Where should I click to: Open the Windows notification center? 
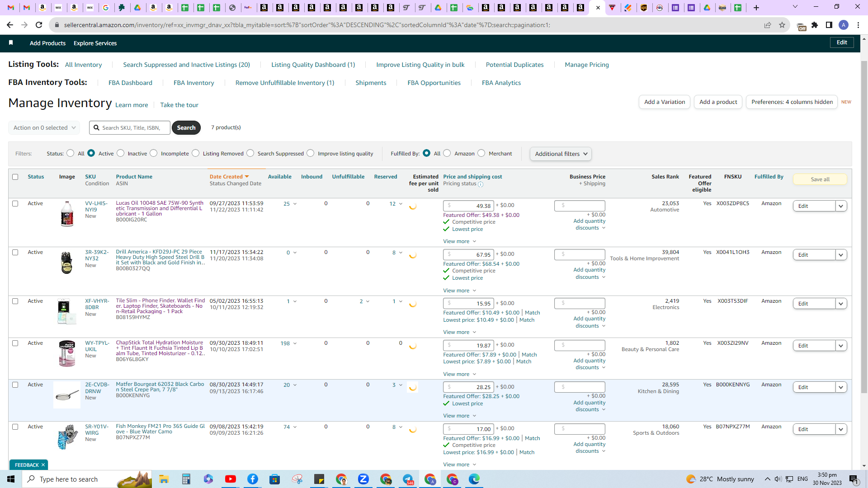(x=854, y=479)
